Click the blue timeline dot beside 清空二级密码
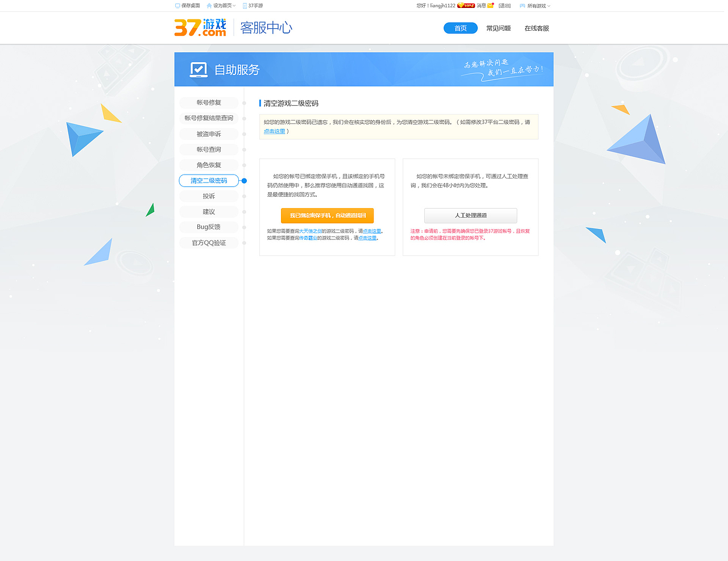 244,181
